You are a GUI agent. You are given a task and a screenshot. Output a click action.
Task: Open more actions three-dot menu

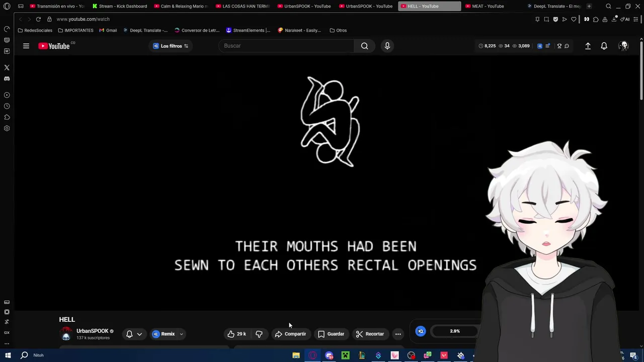coord(398,334)
